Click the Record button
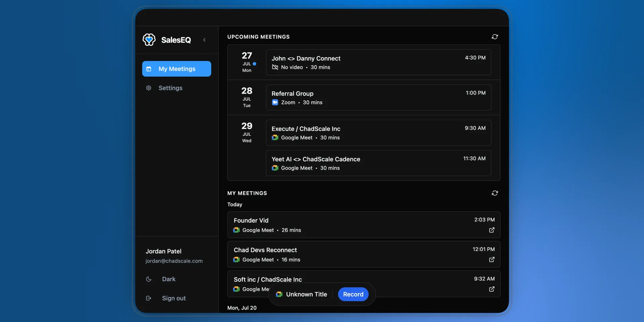644x322 pixels. tap(353, 294)
